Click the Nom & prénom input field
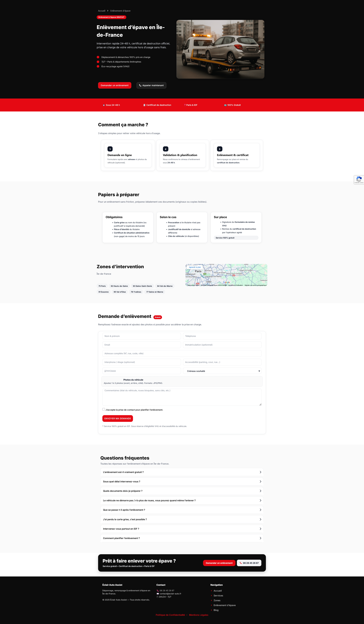The width and height of the screenshot is (364, 624). (141, 336)
